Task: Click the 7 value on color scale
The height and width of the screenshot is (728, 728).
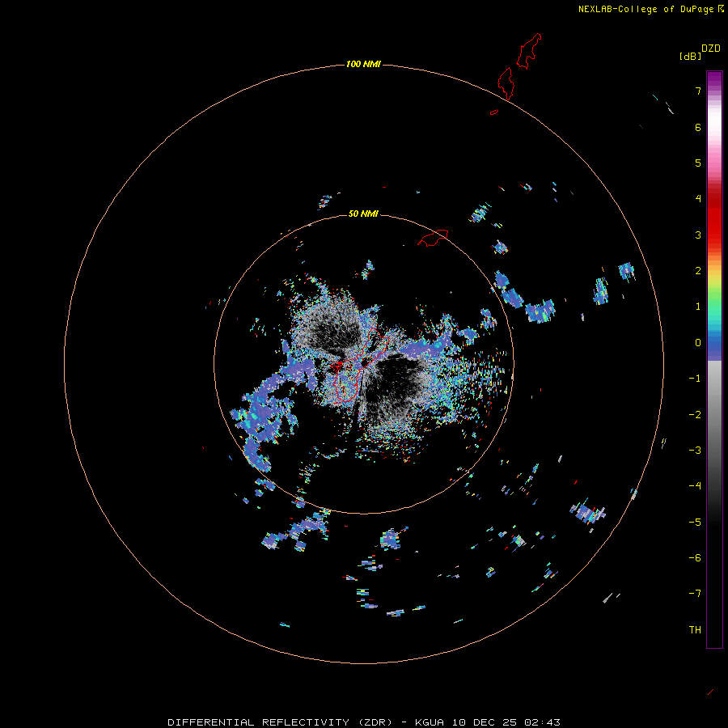Action: coord(698,91)
